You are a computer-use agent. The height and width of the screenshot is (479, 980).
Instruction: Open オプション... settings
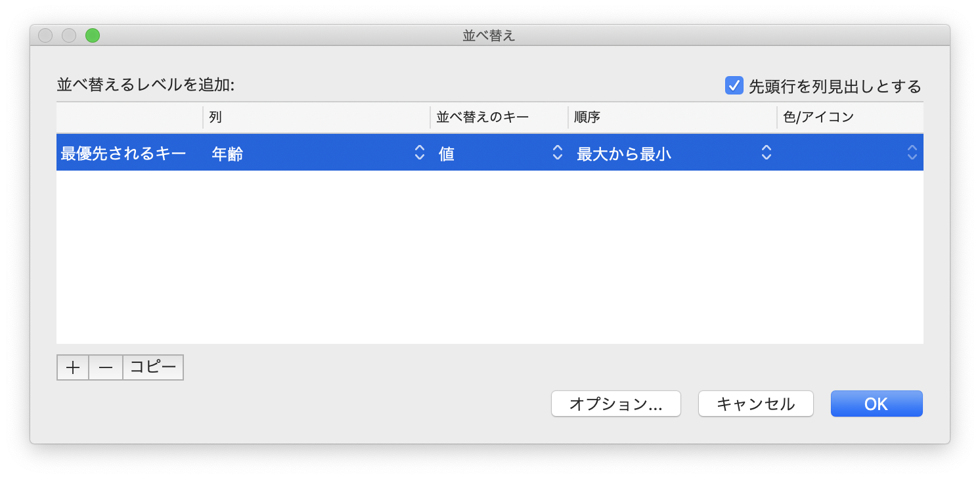(616, 404)
